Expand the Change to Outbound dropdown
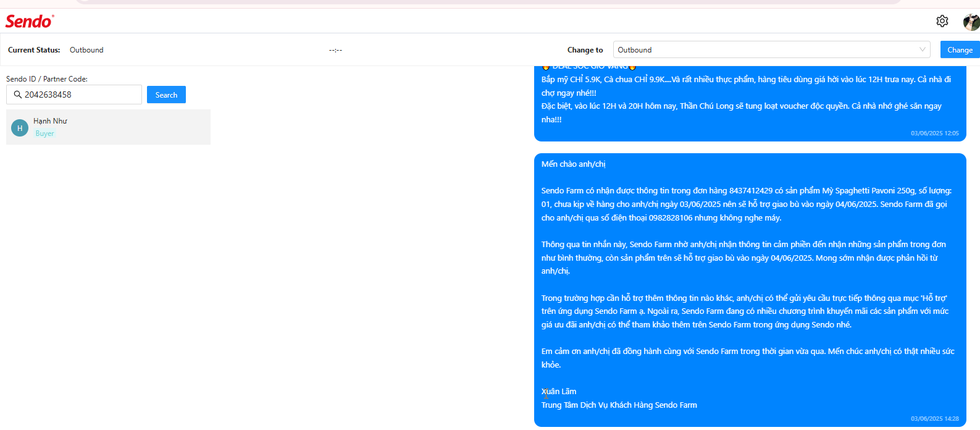The height and width of the screenshot is (430, 980). click(771, 50)
